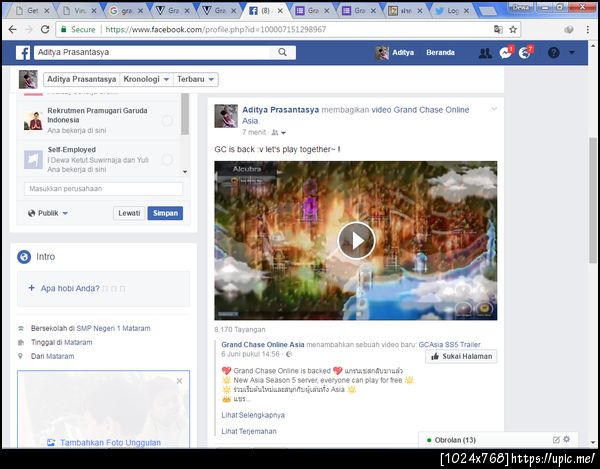Select Self-Employed radio option

167,160
